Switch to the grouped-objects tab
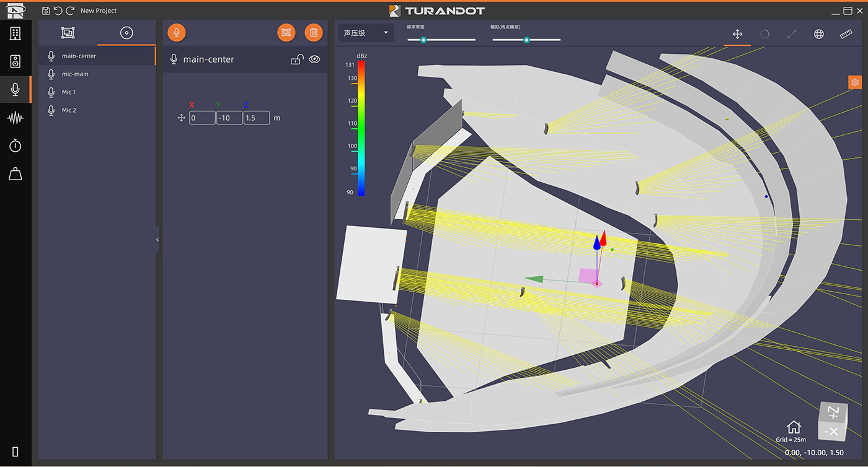The width and height of the screenshot is (868, 467). pos(68,33)
